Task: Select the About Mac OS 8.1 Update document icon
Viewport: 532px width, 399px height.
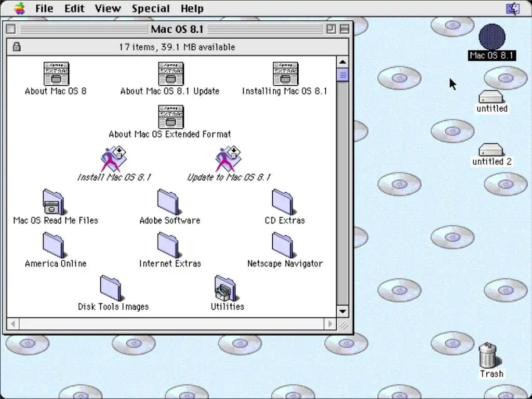Action: point(170,74)
